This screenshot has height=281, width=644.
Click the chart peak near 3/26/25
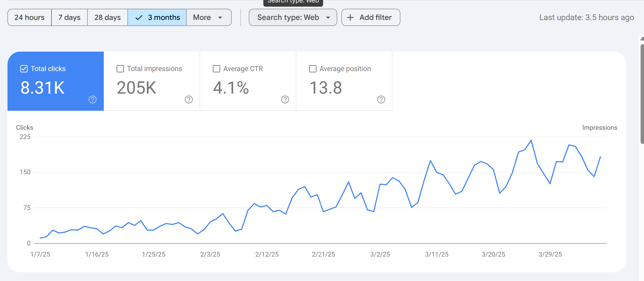[531, 140]
